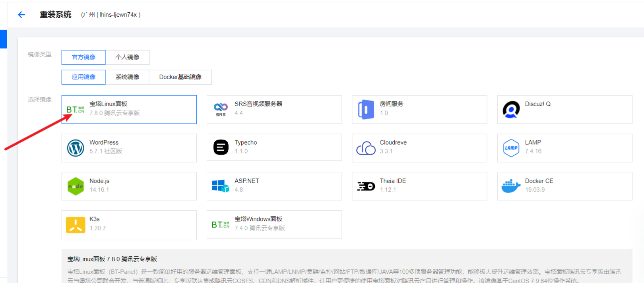Click the 7.4.16 LAMP version text
The height and width of the screenshot is (283, 644).
coord(533,151)
